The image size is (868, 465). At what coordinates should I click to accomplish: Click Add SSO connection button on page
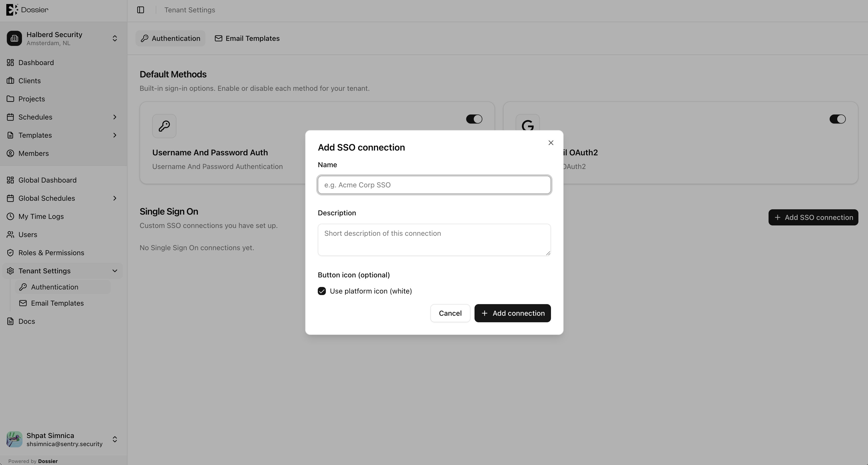813,218
